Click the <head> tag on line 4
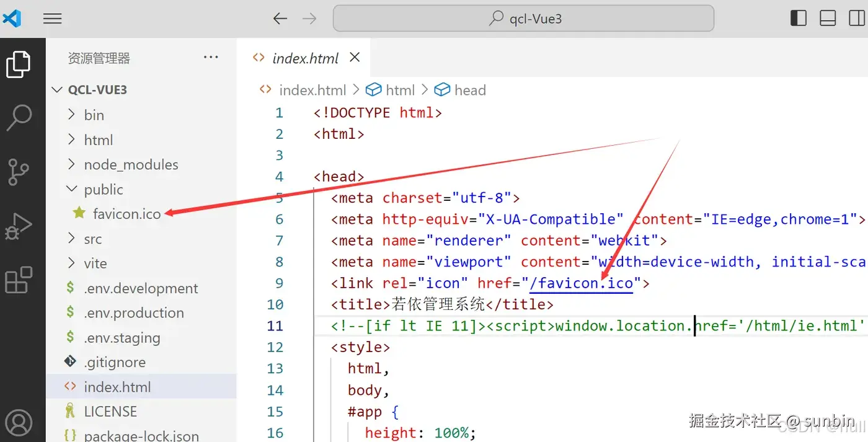 tap(339, 177)
